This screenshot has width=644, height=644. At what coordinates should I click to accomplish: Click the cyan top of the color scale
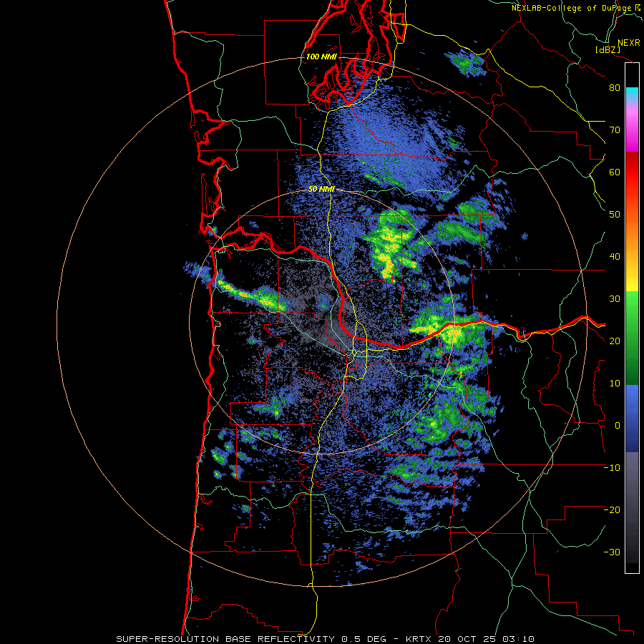point(632,94)
